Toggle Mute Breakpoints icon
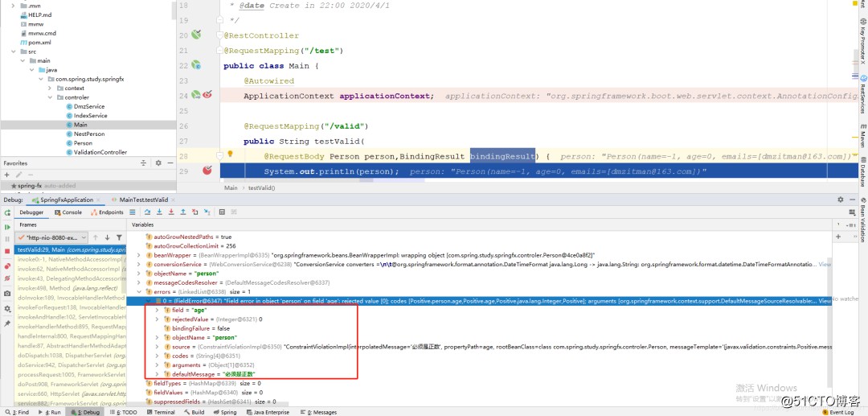Image resolution: width=868 pixels, height=416 pixels. point(7,278)
